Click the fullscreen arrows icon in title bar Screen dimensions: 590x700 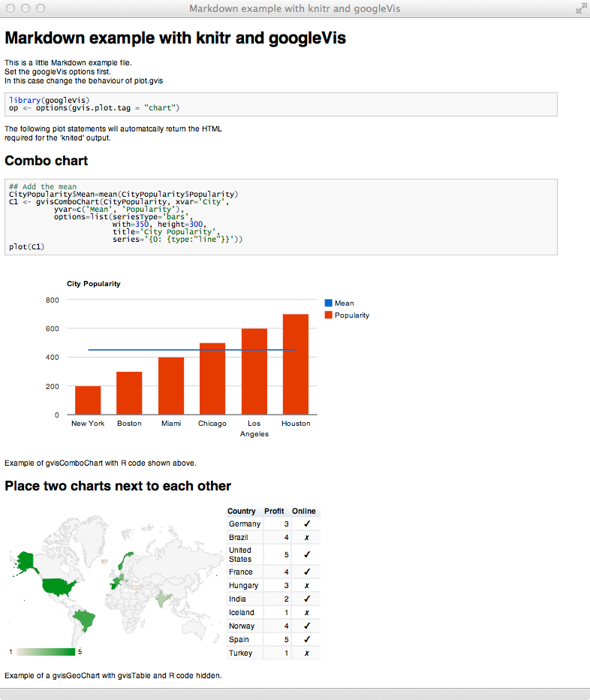(x=581, y=8)
